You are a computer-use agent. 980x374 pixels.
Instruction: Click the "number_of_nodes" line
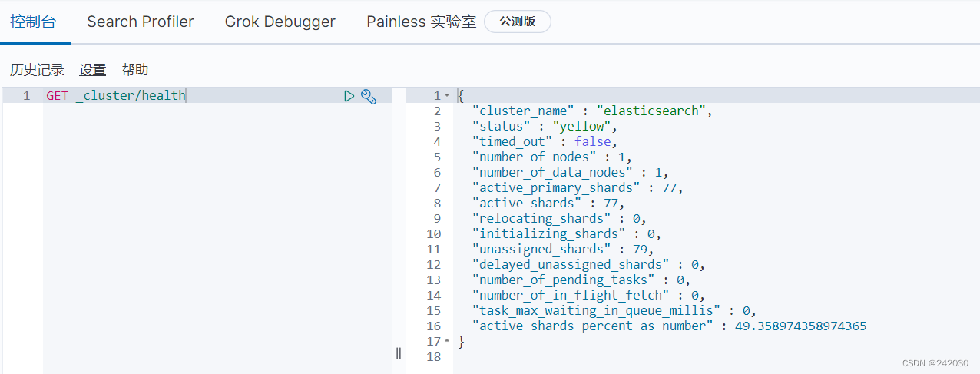[552, 157]
